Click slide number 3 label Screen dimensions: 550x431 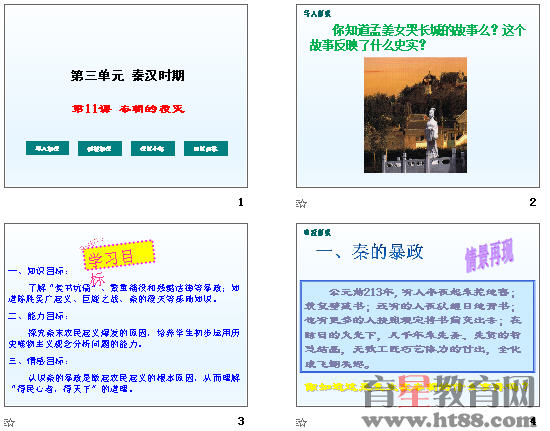(241, 421)
